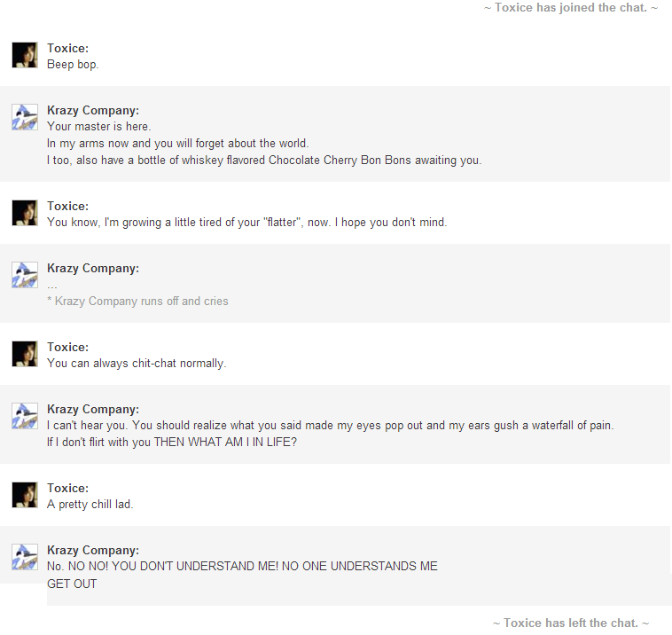Click Toxice's avatar next to the "flatter" message
Viewport: 672px width, 635px height.
coord(24,213)
